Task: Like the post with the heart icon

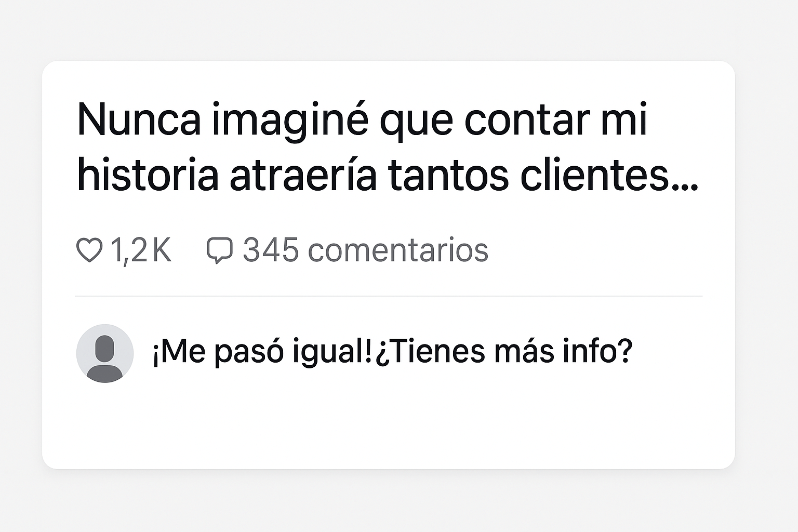Action: click(89, 250)
